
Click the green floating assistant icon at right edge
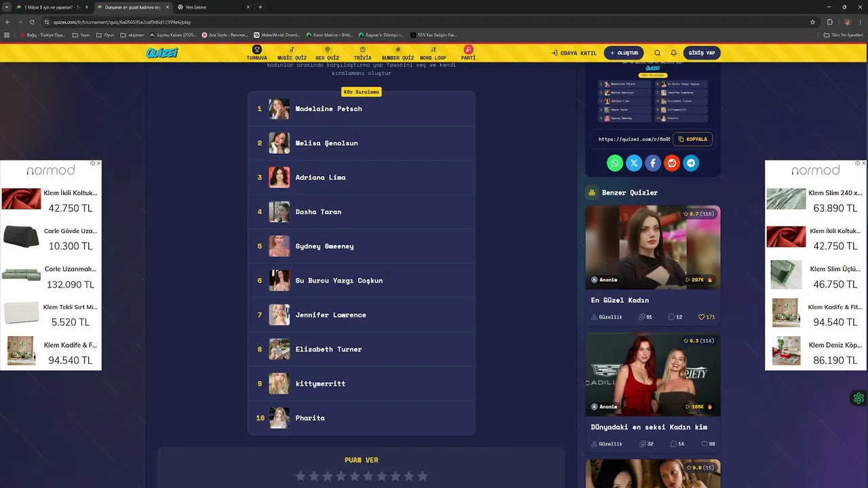click(x=859, y=398)
